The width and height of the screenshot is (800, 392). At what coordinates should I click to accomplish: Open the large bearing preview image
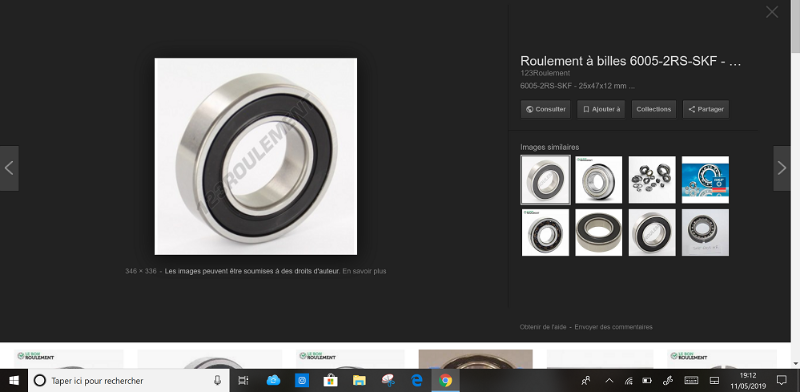[x=256, y=156]
